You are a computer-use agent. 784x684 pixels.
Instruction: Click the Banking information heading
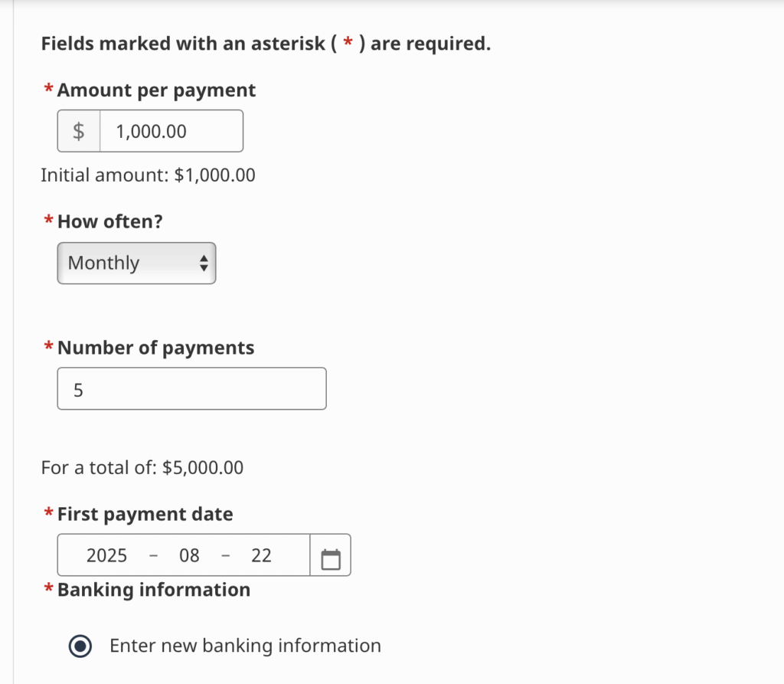point(153,590)
